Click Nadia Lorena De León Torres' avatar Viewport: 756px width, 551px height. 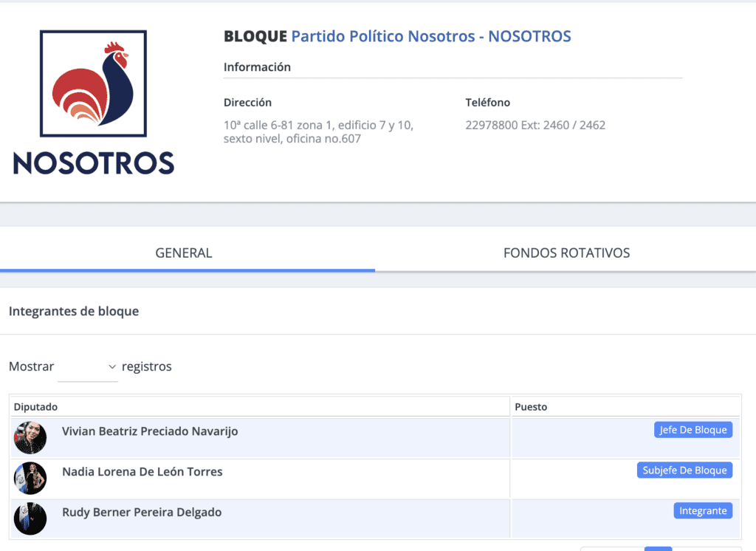click(30, 479)
